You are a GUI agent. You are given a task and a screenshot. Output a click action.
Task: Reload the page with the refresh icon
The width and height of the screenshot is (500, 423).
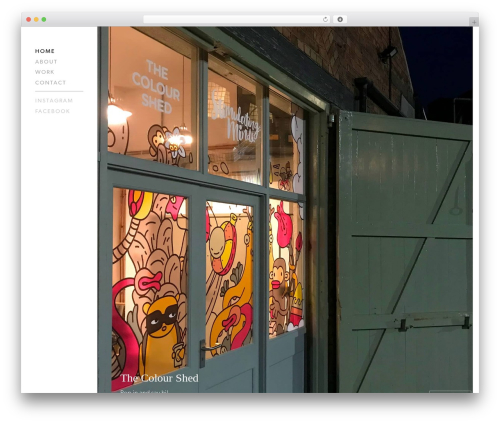click(325, 20)
